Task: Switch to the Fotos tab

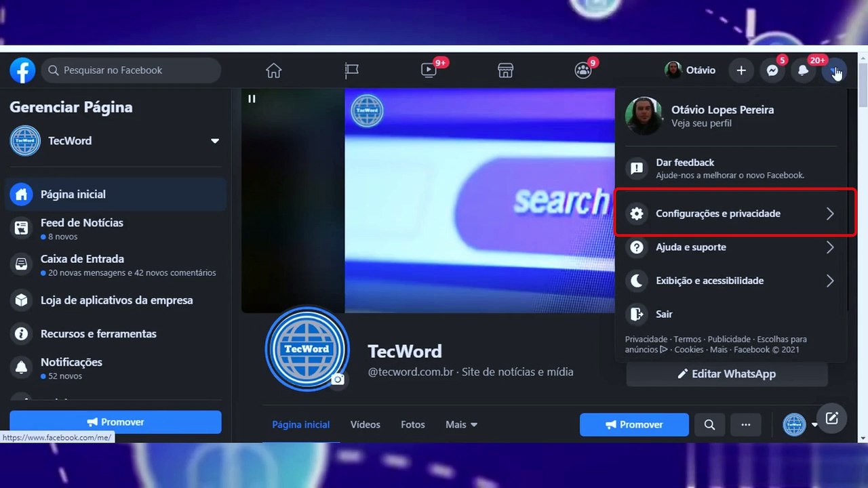Action: (x=413, y=425)
